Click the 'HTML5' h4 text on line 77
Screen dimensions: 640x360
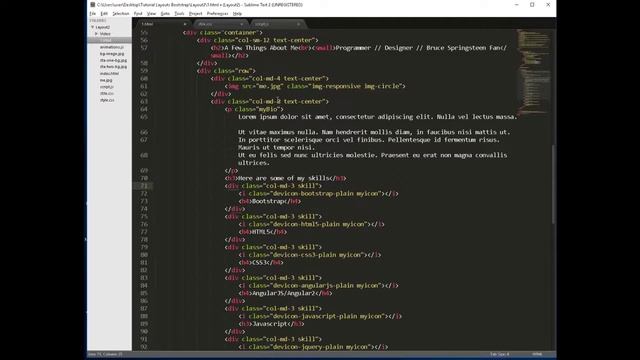[261, 232]
